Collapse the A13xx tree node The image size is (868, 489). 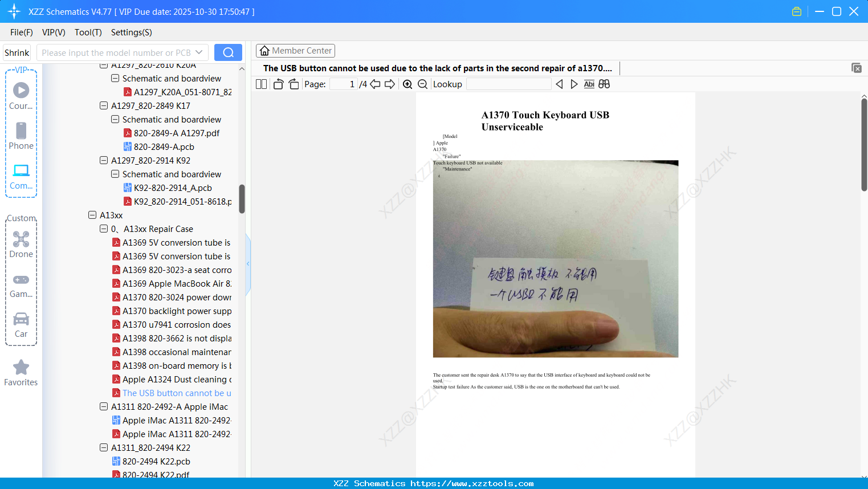click(92, 215)
